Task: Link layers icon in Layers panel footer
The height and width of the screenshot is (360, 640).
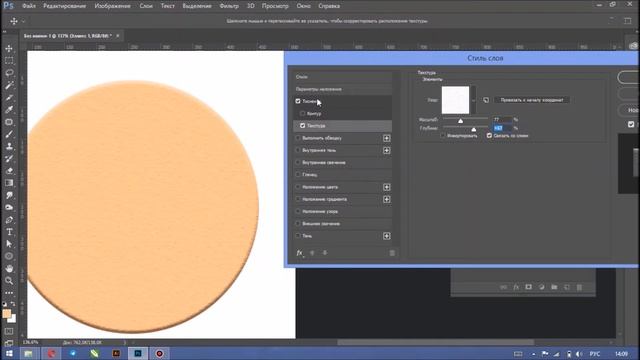Action: coord(503,287)
